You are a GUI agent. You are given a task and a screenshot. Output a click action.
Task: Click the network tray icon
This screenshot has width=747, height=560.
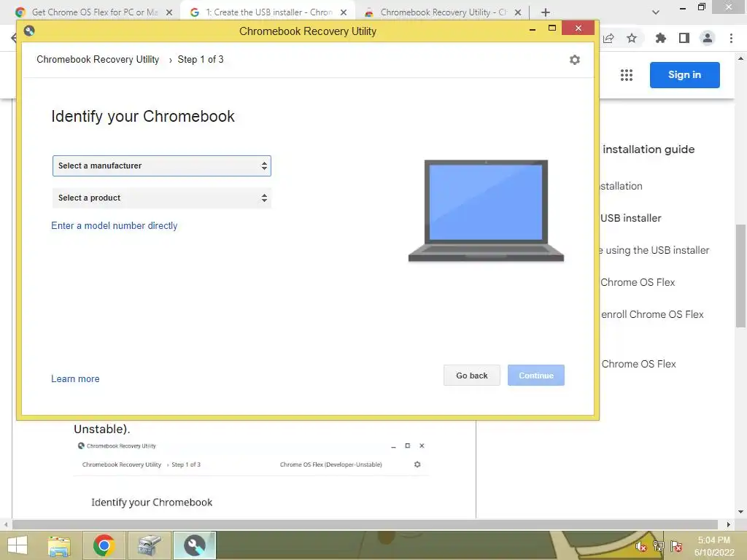pos(659,546)
